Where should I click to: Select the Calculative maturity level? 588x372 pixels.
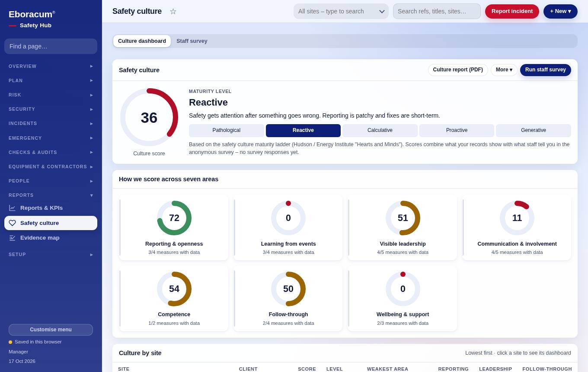coord(380,131)
